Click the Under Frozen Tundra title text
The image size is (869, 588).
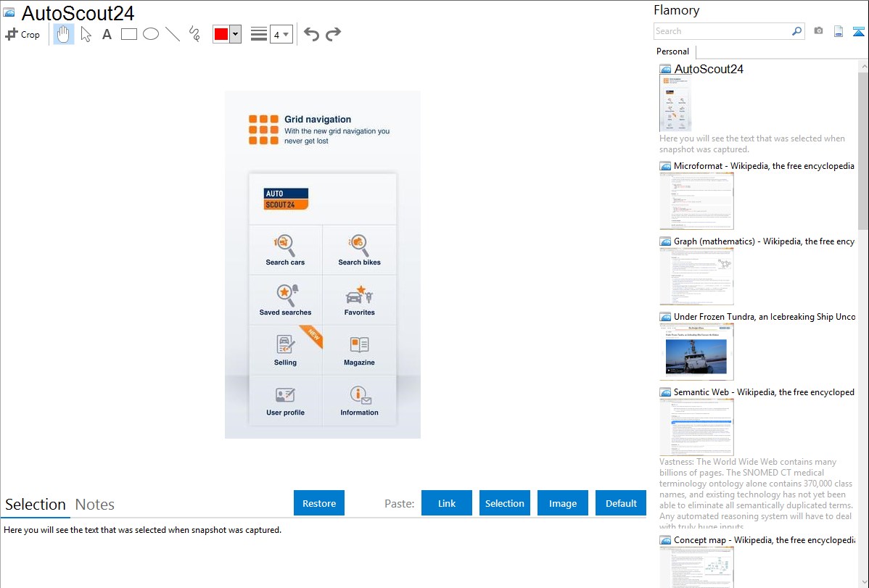765,316
